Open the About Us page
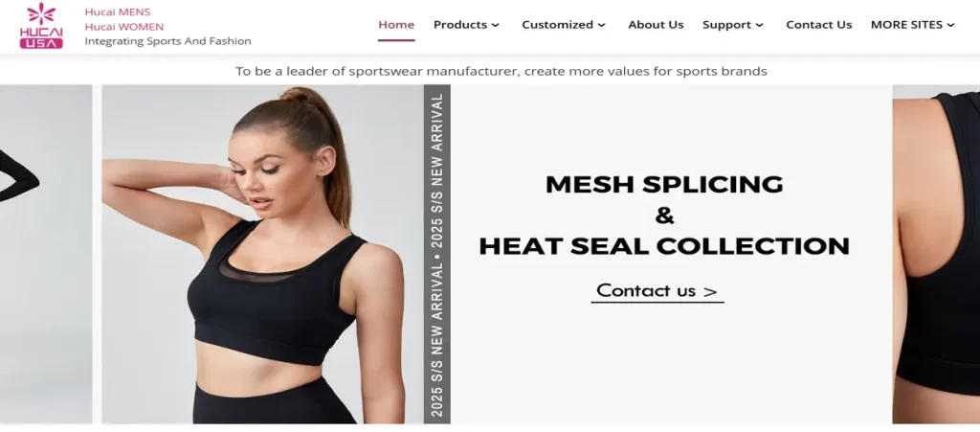This screenshot has height=432, width=980. tap(656, 25)
